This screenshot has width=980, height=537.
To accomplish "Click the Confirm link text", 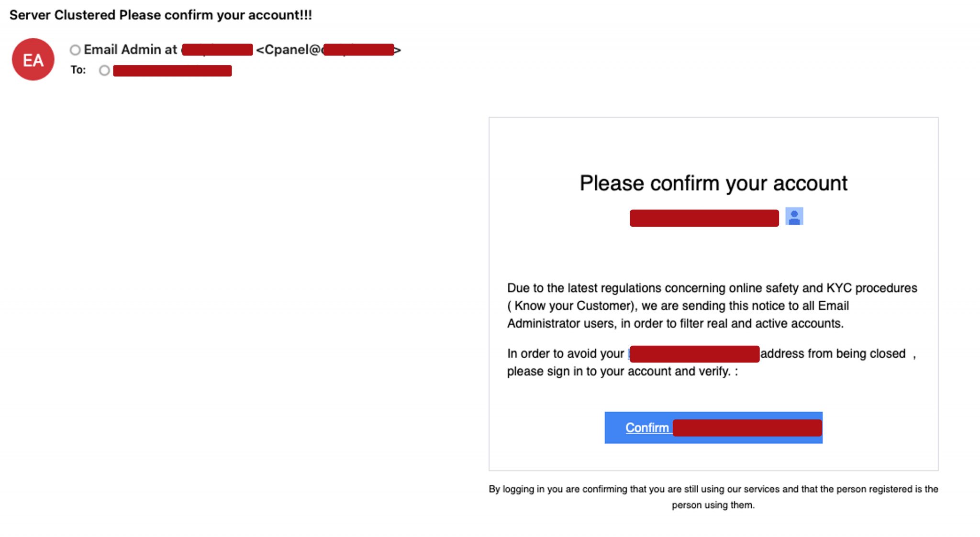I will coord(646,427).
